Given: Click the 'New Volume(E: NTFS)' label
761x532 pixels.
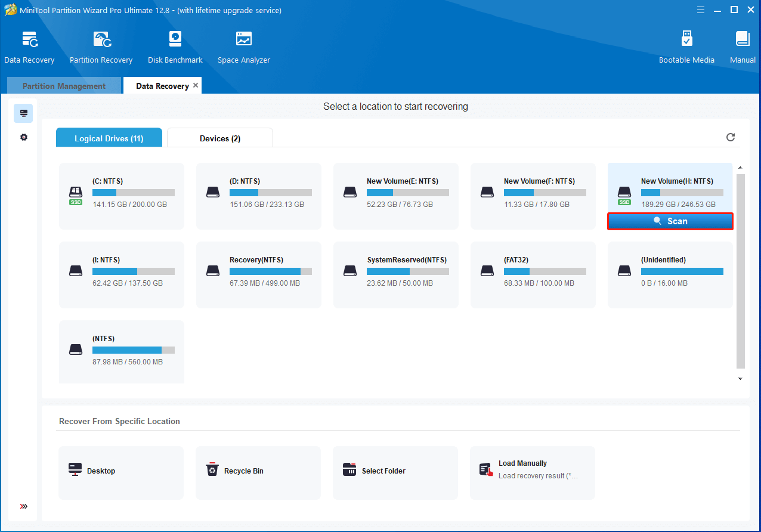Looking at the screenshot, I should [403, 181].
